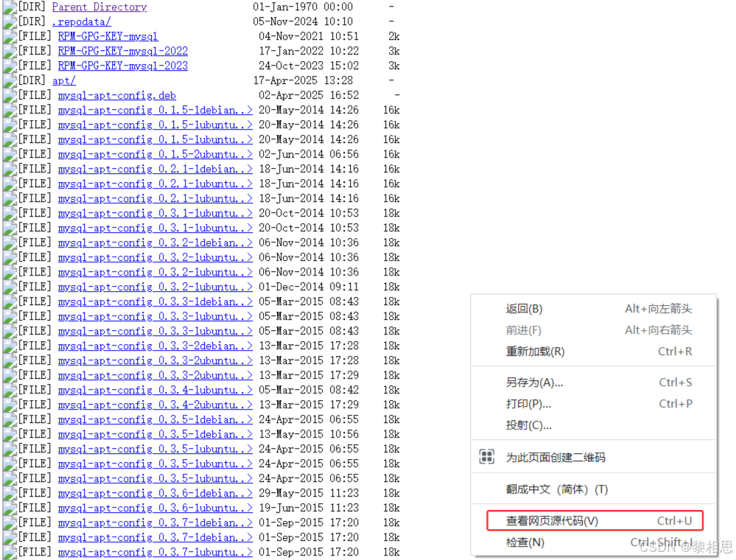This screenshot has width=736, height=560.
Task: Open the 0.3.3-2ubuntu link timed 17:29
Action: click(x=155, y=376)
